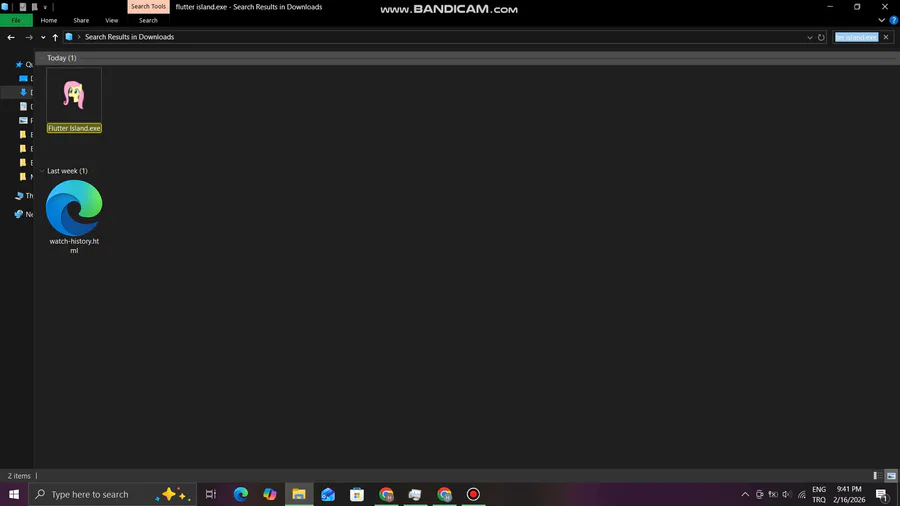Switch to large thumbnails view in status bar
The image size is (900, 506).
pos(891,476)
